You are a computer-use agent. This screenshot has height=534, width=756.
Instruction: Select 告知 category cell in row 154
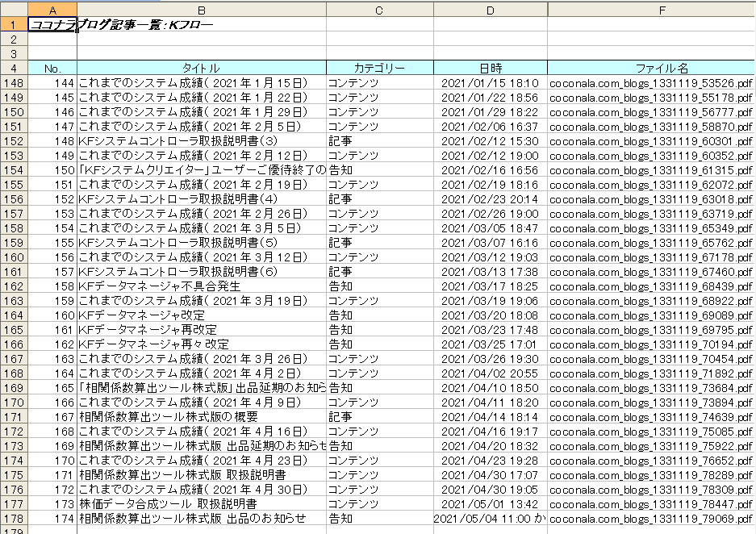click(379, 169)
